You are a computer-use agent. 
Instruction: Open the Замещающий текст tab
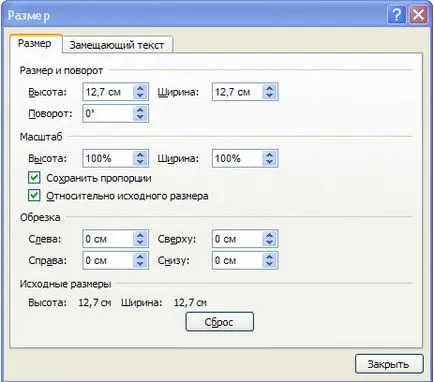[117, 45]
